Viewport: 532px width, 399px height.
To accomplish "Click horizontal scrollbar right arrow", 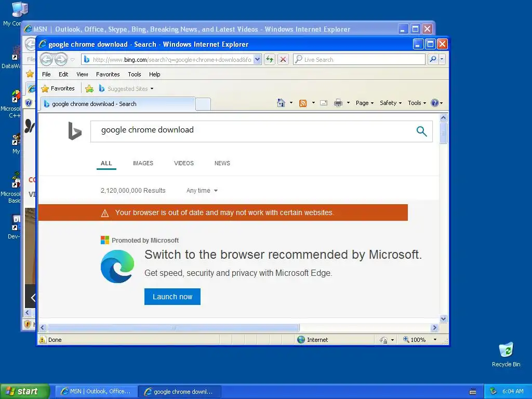I will (x=434, y=327).
